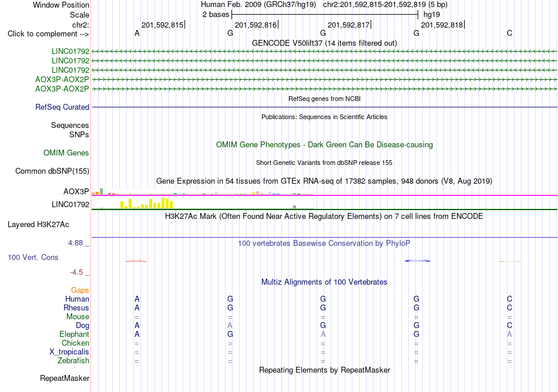Screen dimensions: 558x392
Task: Click the 'Human' alignment species label
Action: tap(77, 299)
